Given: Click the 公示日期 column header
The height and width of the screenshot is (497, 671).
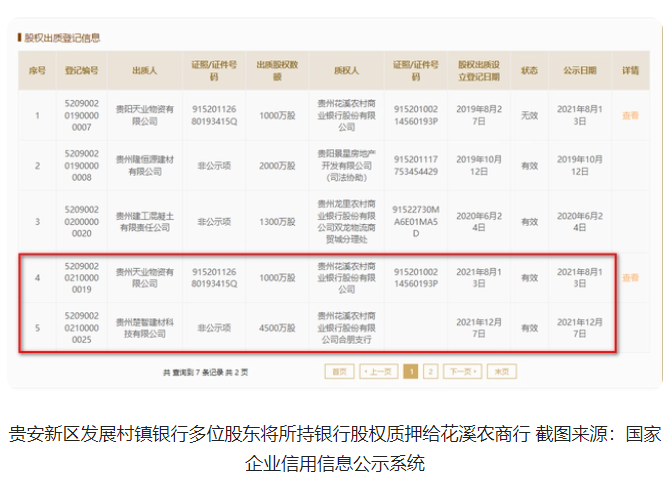Looking at the screenshot, I should click(580, 71).
